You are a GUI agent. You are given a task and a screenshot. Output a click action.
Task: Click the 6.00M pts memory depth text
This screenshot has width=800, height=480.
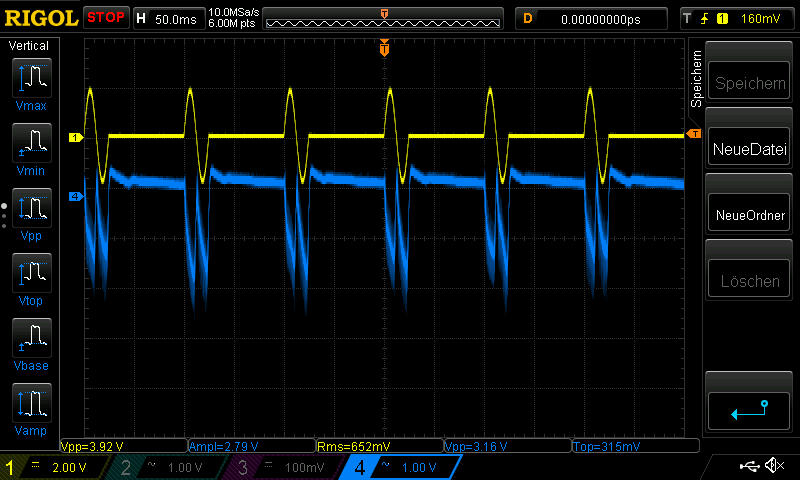point(232,23)
